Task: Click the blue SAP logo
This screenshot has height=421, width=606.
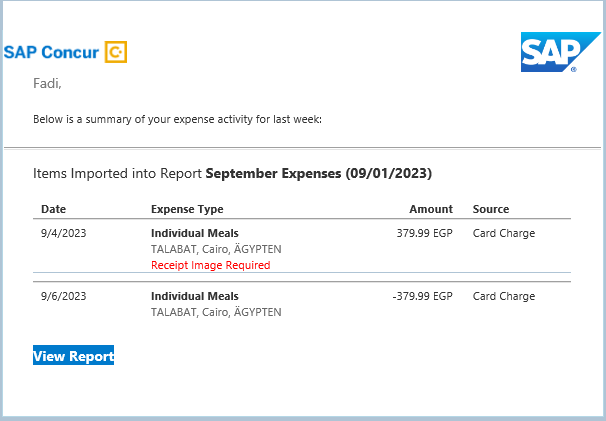Action: pos(560,52)
